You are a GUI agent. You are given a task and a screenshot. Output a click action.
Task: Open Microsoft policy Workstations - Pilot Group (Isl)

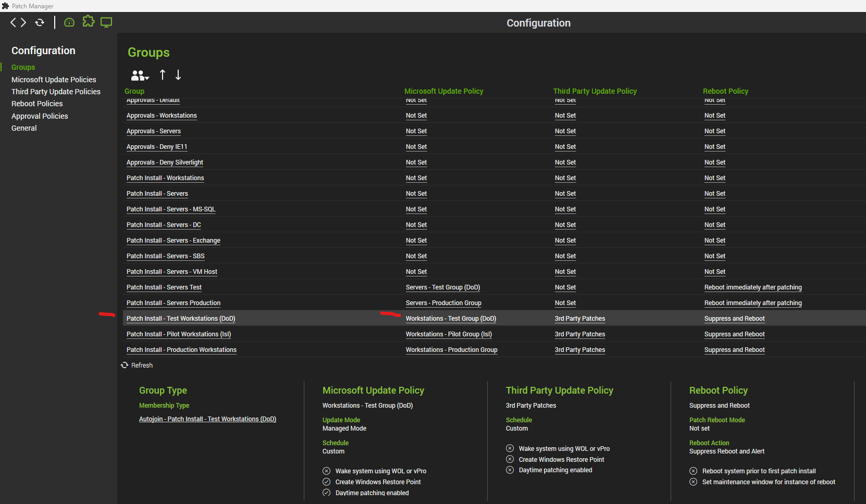pyautogui.click(x=449, y=334)
